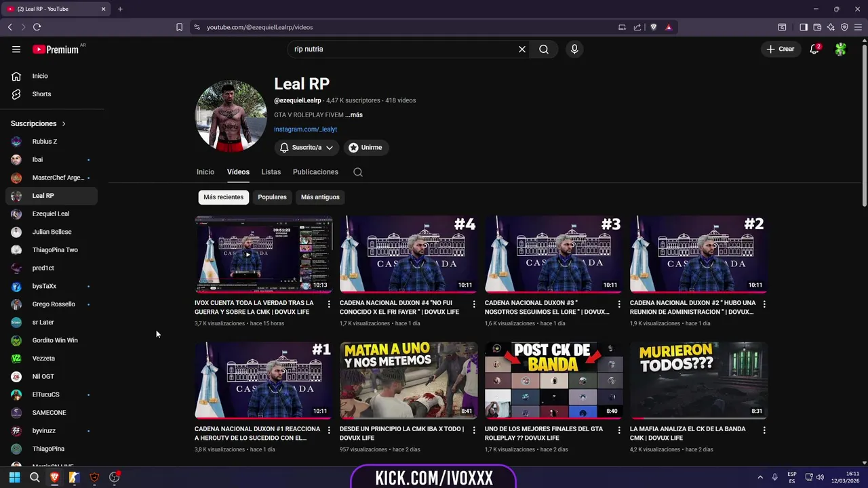
Task: Open new browser tab
Action: tap(120, 9)
